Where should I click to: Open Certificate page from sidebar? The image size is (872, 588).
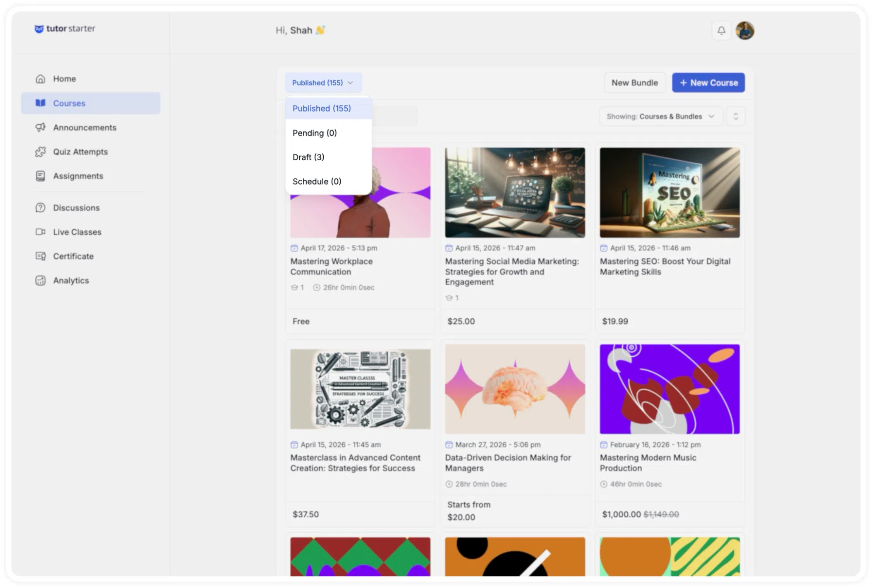click(91, 256)
